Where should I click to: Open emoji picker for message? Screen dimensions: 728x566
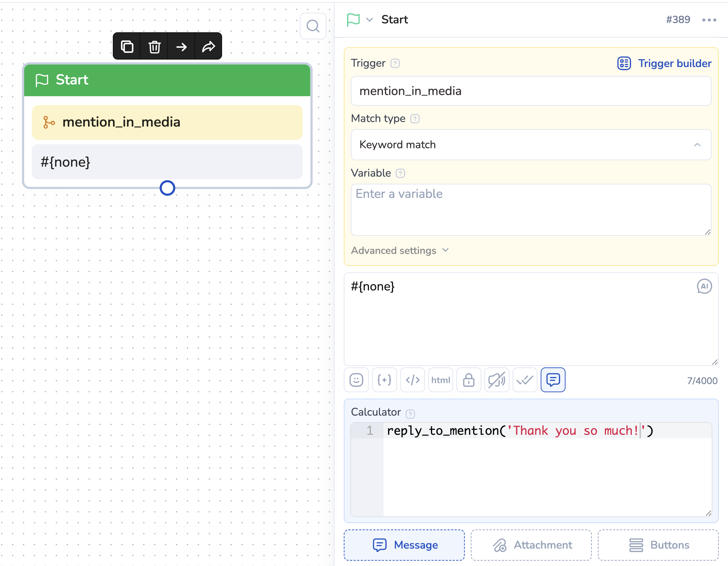(x=356, y=380)
